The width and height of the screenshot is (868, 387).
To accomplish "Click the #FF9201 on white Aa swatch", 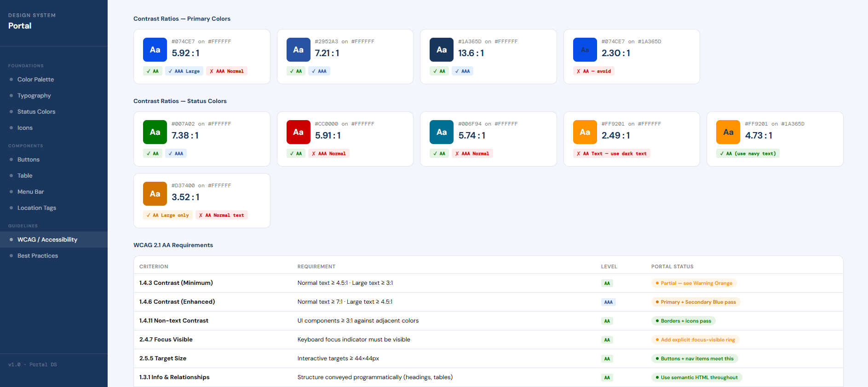I will pos(585,132).
